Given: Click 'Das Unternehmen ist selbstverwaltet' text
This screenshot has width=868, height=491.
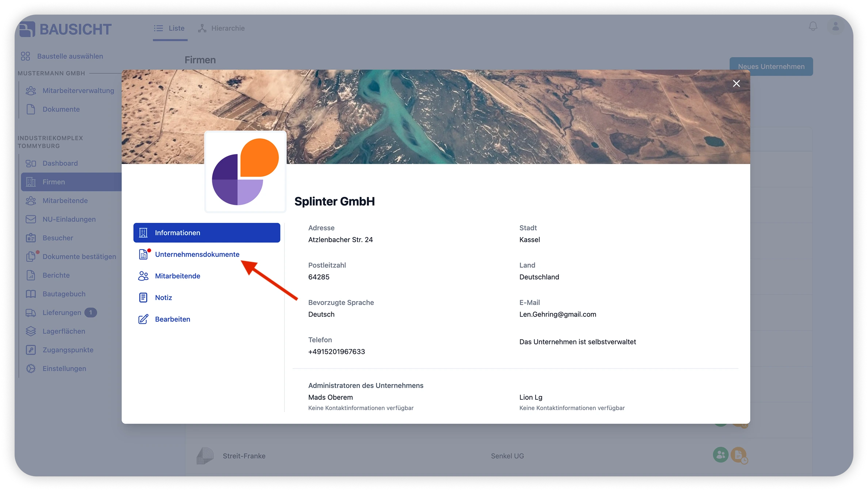Looking at the screenshot, I should (x=578, y=342).
